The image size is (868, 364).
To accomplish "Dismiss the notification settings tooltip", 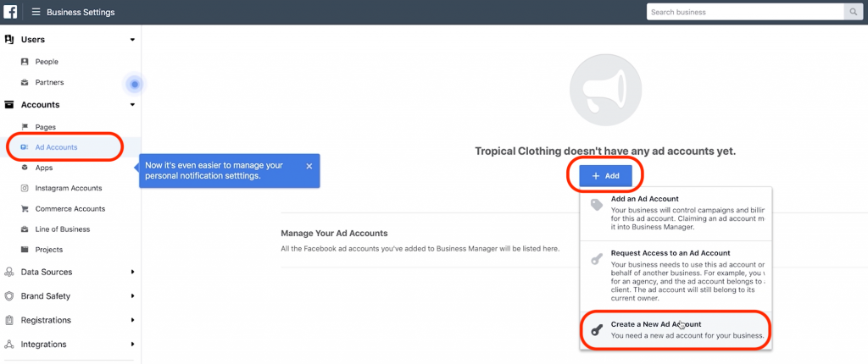I will 309,166.
